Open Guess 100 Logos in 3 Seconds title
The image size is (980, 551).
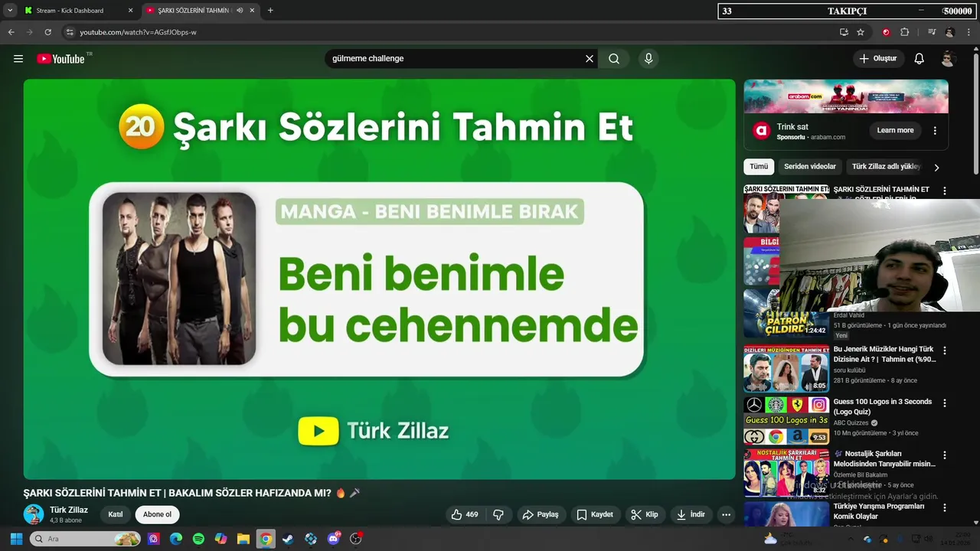coord(883,407)
